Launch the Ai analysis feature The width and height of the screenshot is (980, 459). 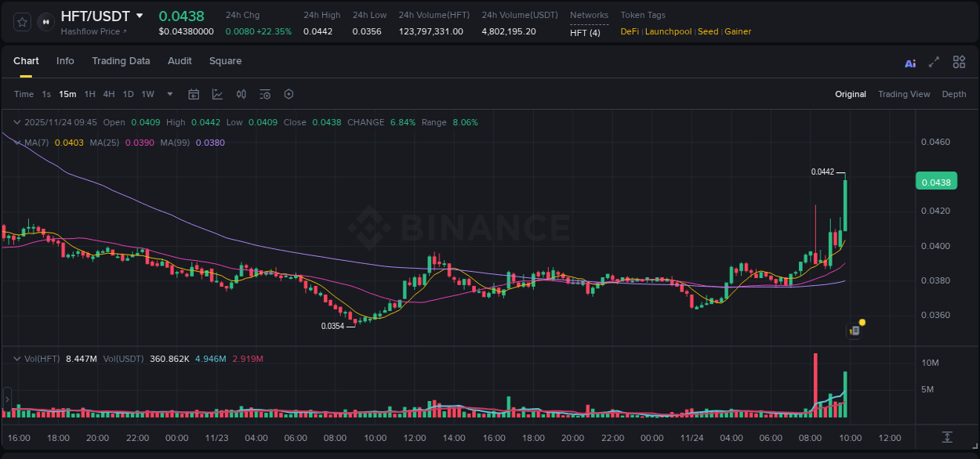click(909, 61)
